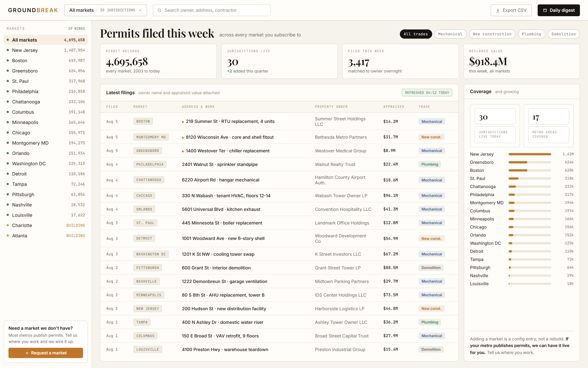Open the Greensboro market in sidebar
The width and height of the screenshot is (588, 368).
(46, 71)
